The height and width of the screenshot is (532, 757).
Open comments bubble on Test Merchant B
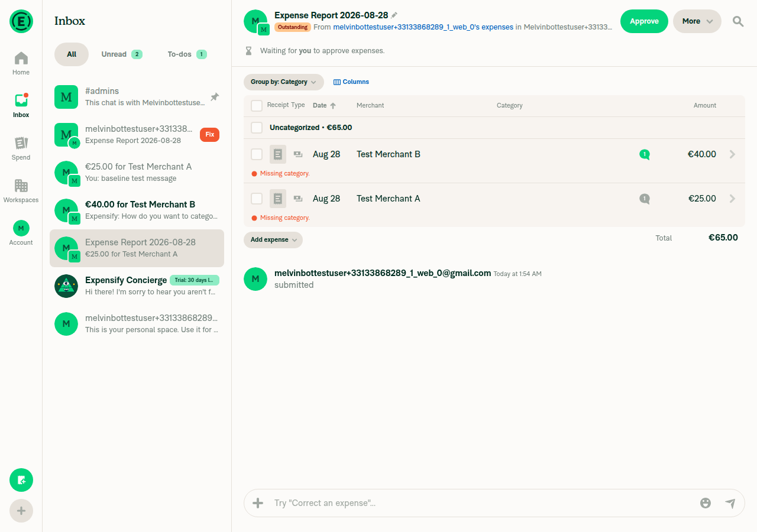[645, 155]
